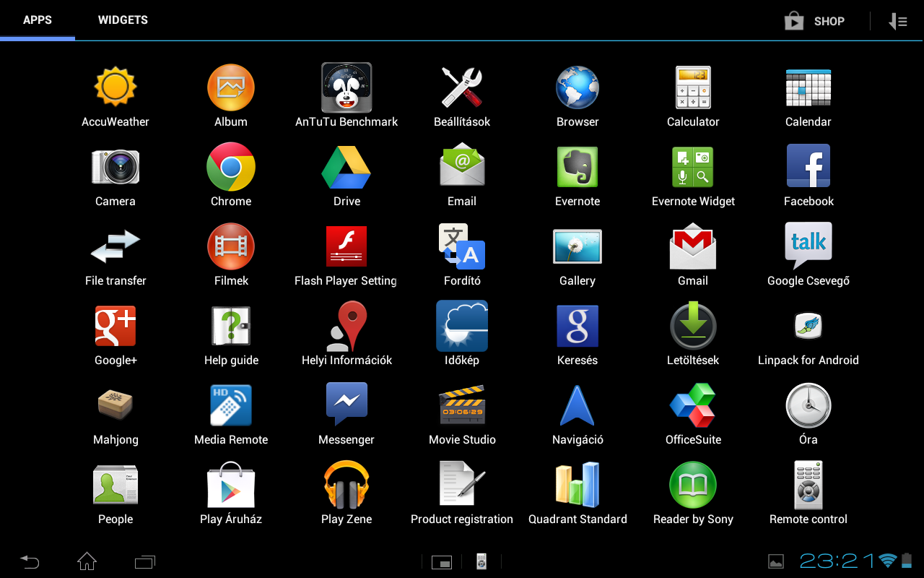924x578 pixels.
Task: Launch Fordító translate app
Action: pyautogui.click(x=462, y=255)
